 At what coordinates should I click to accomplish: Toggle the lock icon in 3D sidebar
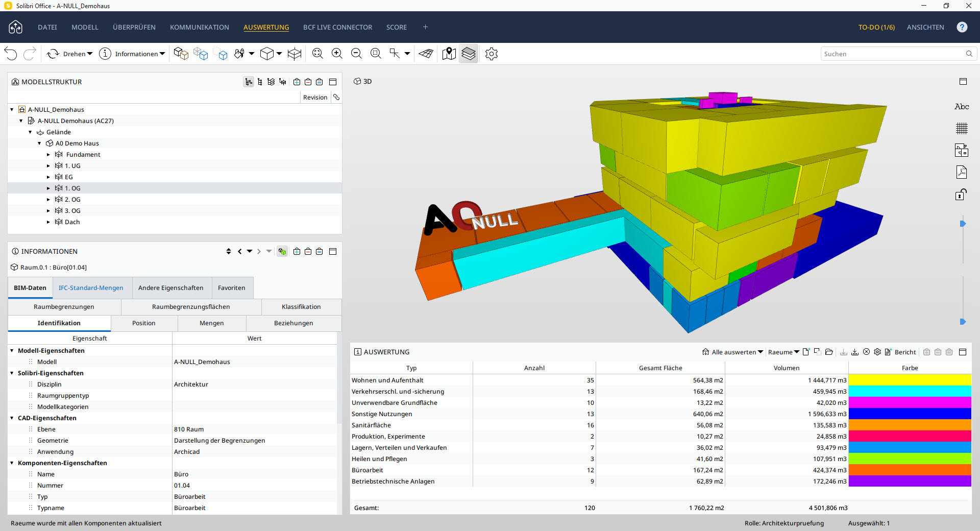coord(962,194)
